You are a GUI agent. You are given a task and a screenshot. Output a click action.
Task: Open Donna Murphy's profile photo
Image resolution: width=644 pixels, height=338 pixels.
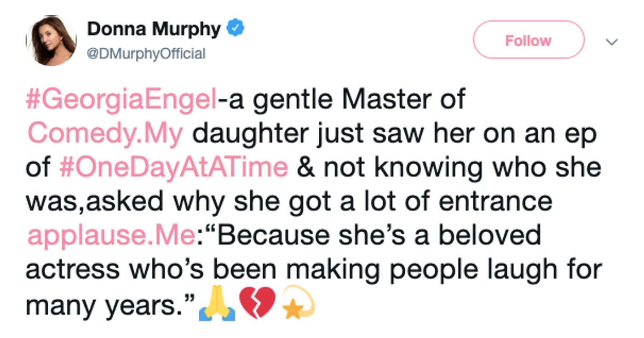coord(51,40)
